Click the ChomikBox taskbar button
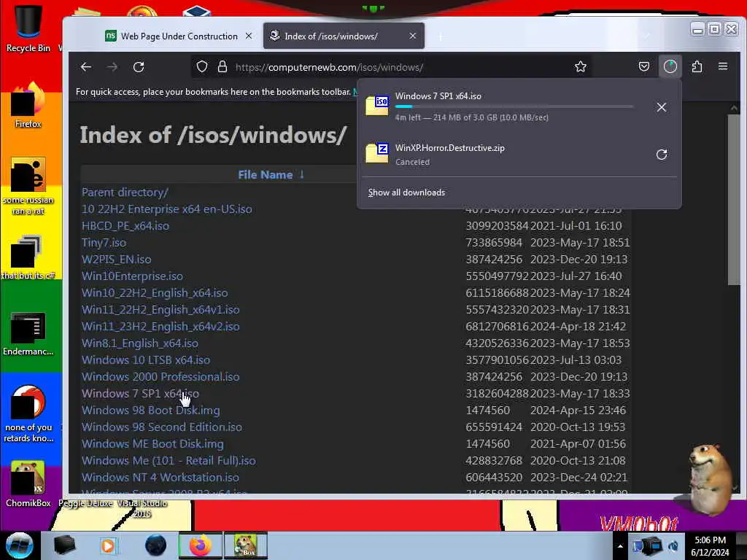This screenshot has height=560, width=747. pyautogui.click(x=245, y=545)
